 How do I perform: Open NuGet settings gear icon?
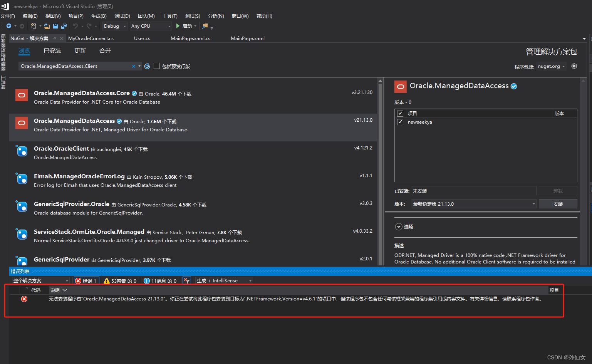point(574,66)
